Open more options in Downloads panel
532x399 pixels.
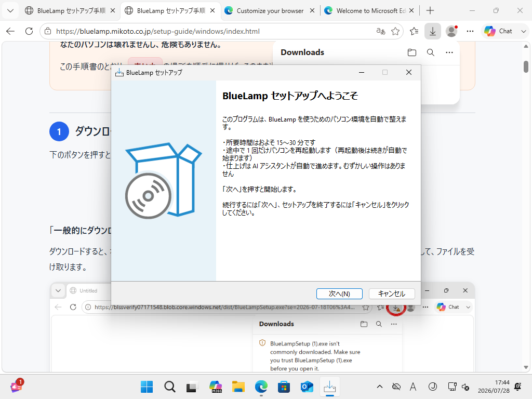449,52
